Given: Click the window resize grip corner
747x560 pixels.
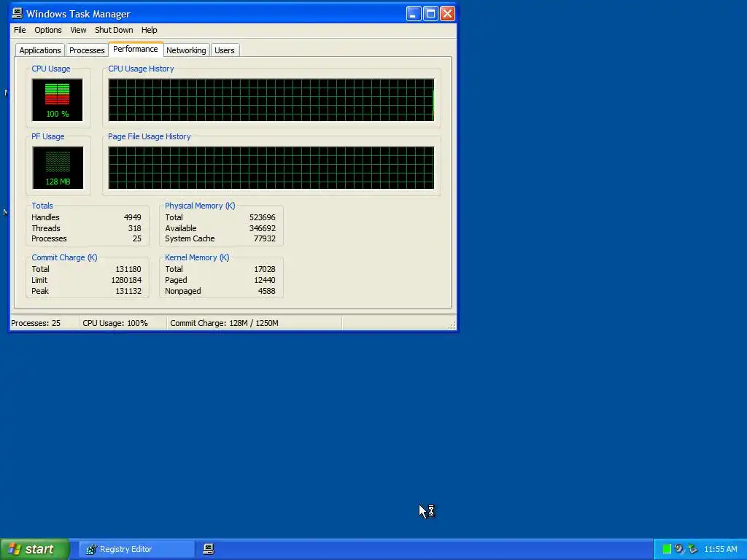Looking at the screenshot, I should click(x=452, y=325).
